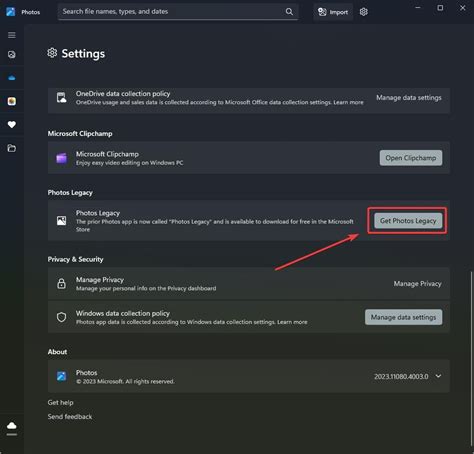Image resolution: width=474 pixels, height=454 pixels.
Task: Open OneDrive cloud section in sidebar
Action: (x=12, y=78)
